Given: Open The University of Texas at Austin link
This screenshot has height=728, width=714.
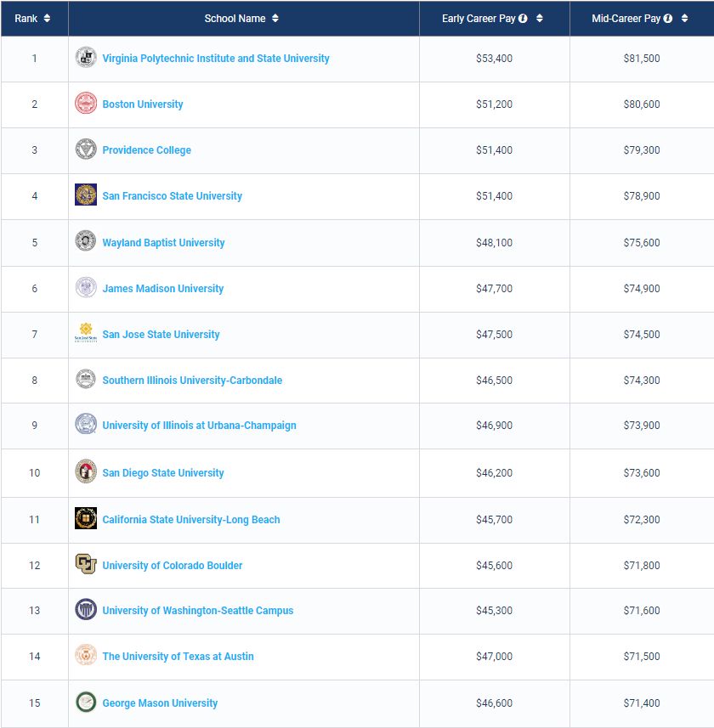Looking at the screenshot, I should 178,657.
